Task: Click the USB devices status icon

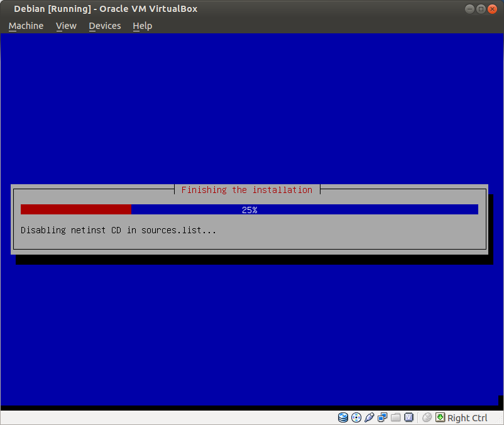Action: click(370, 417)
